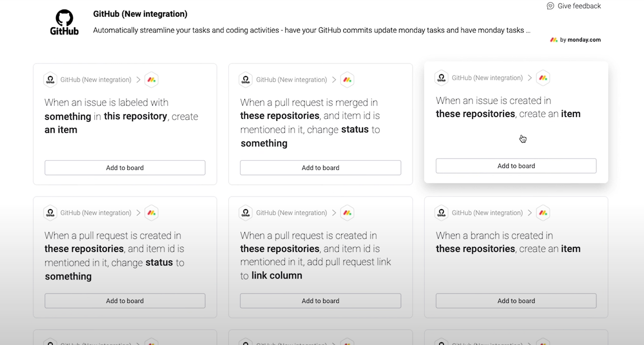Click 'this repository' field in issue labeled recipe

coord(135,116)
